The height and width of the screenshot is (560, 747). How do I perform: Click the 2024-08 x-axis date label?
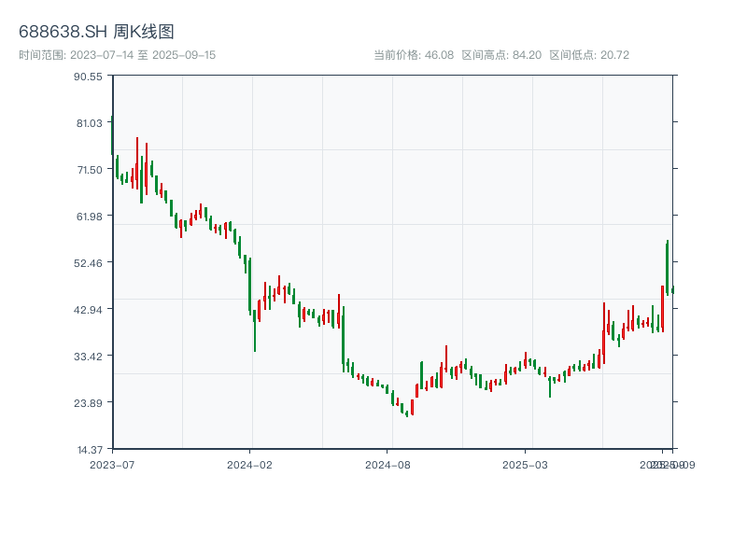click(388, 464)
